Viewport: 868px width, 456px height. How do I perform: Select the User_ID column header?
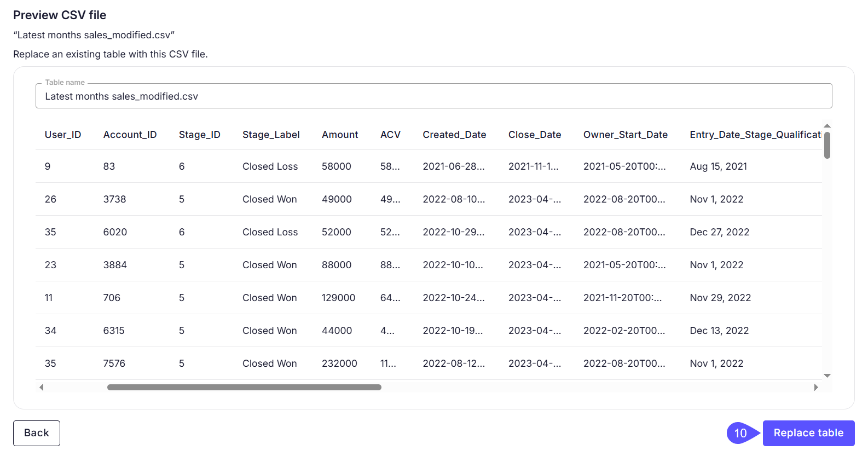[63, 135]
